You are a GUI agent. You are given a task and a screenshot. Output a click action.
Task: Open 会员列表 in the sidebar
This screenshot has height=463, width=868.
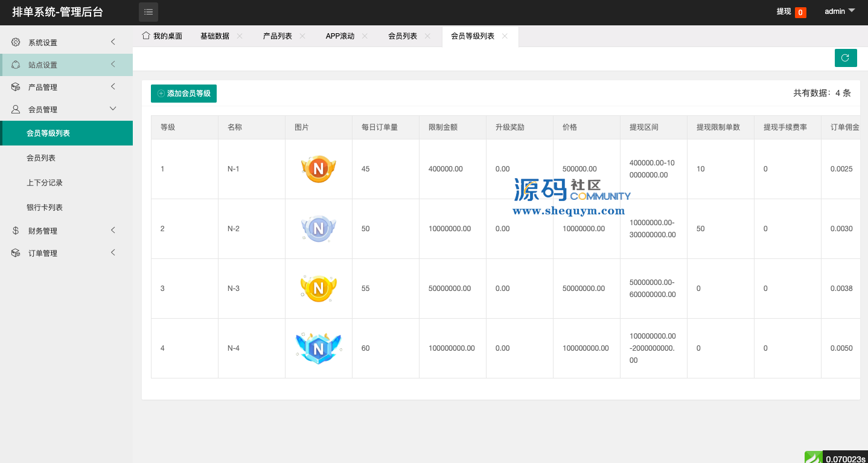pyautogui.click(x=66, y=158)
